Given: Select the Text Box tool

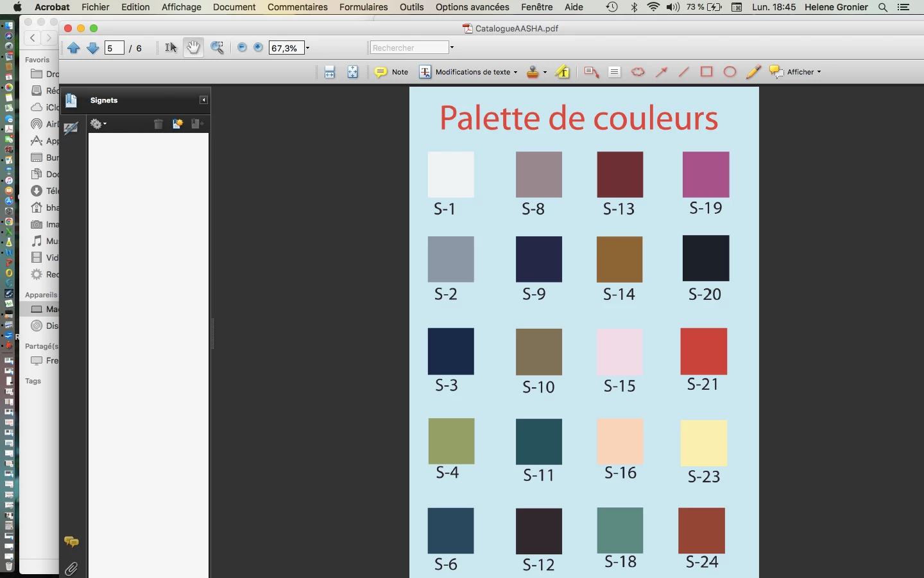Looking at the screenshot, I should pyautogui.click(x=615, y=72).
